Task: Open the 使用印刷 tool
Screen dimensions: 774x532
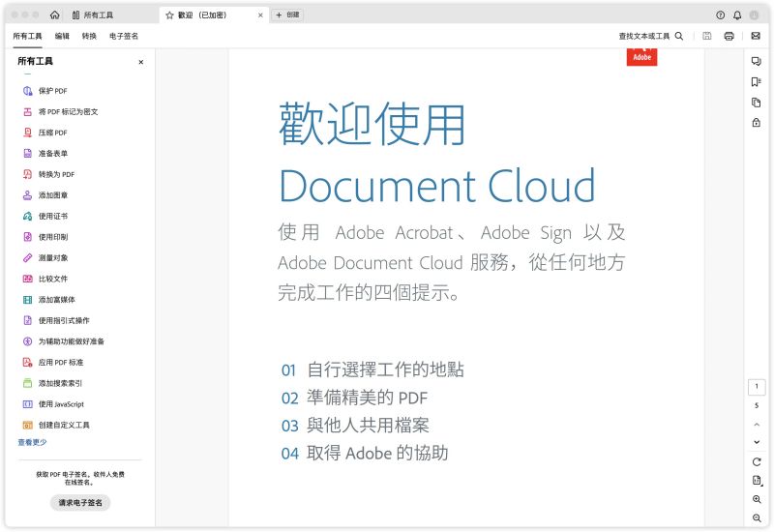Action: [x=45, y=237]
